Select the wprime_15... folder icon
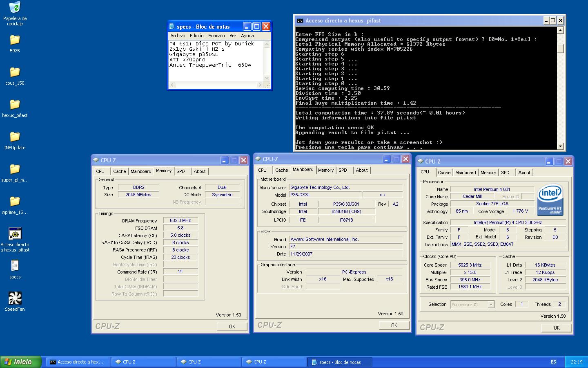 point(15,201)
